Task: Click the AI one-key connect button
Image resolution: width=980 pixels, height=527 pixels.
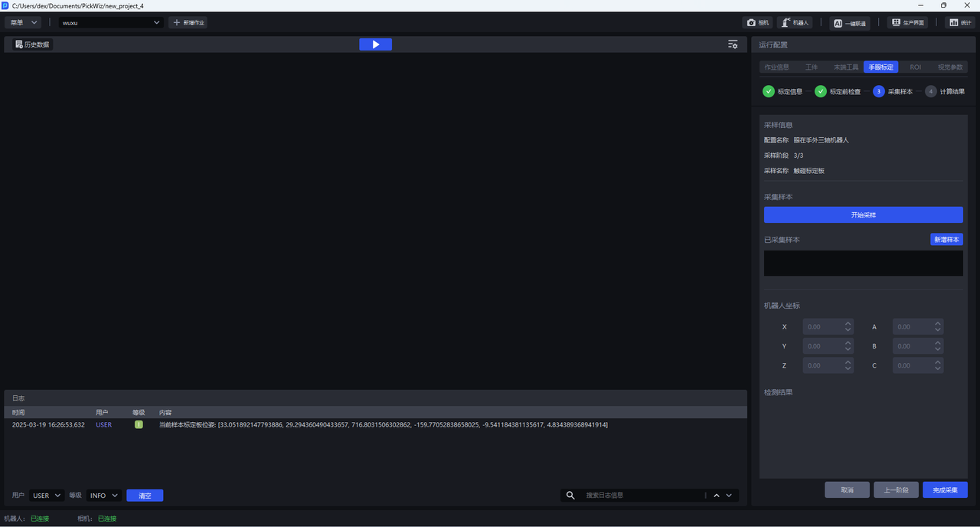Action: pyautogui.click(x=850, y=23)
